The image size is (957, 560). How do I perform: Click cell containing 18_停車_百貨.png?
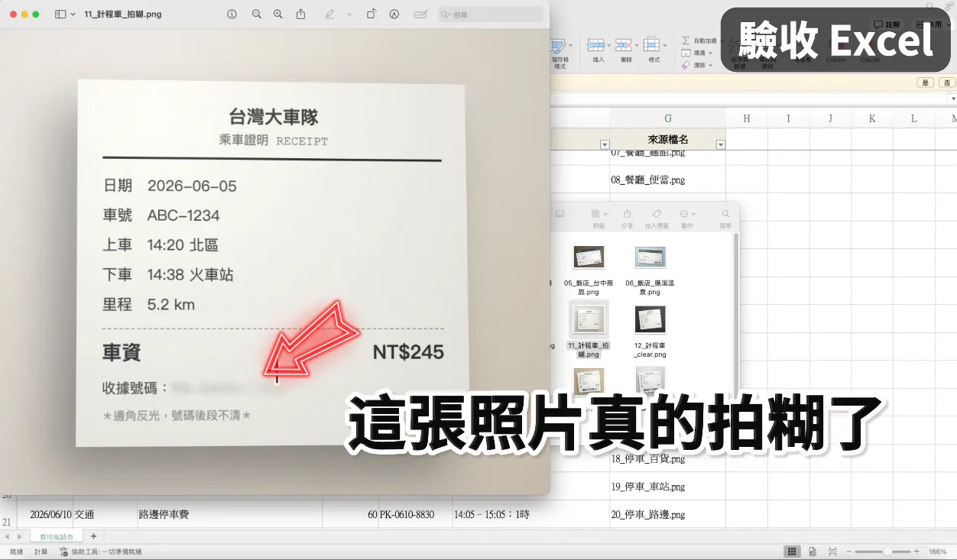tap(667, 458)
